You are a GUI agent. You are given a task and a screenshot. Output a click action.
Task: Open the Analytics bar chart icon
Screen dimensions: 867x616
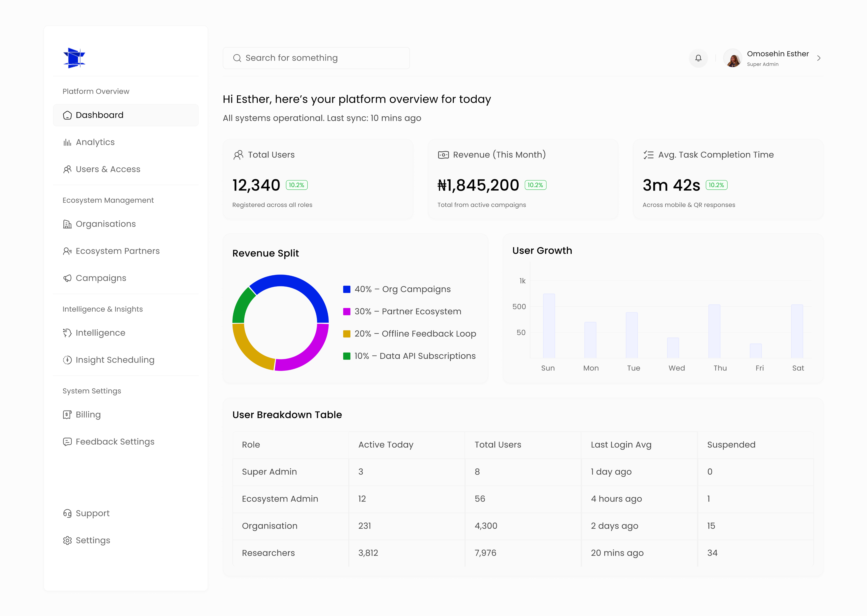pos(67,142)
